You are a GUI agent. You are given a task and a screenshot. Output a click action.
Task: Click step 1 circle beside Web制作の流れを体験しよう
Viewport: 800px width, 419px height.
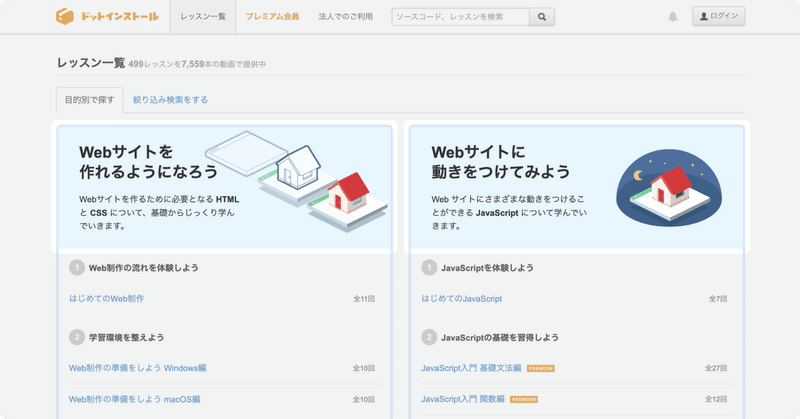click(x=77, y=267)
